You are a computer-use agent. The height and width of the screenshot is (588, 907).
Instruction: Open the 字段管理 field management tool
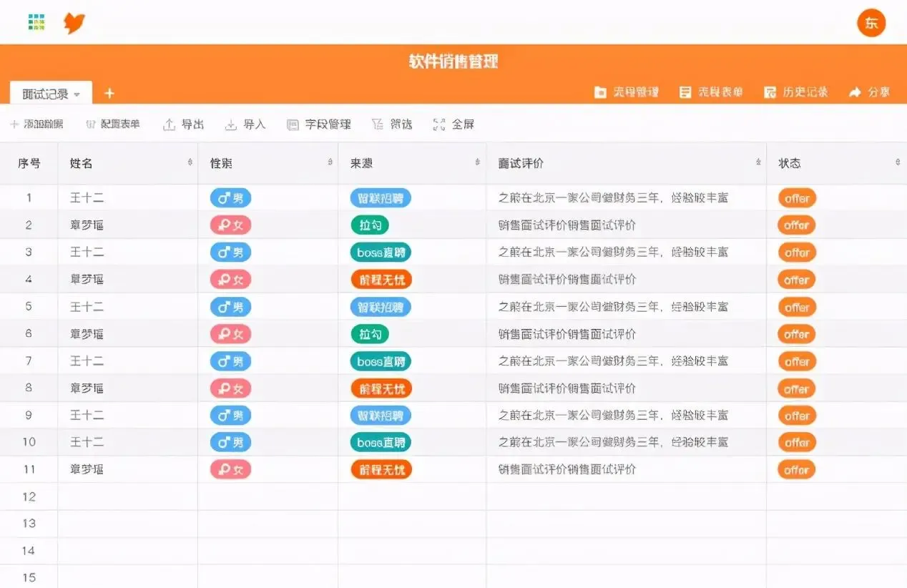click(318, 124)
